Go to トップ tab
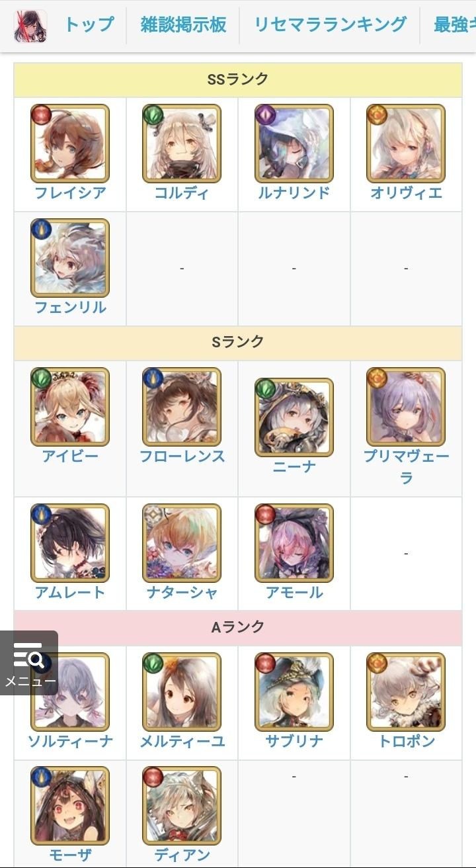This screenshot has width=476, height=868. (x=89, y=25)
